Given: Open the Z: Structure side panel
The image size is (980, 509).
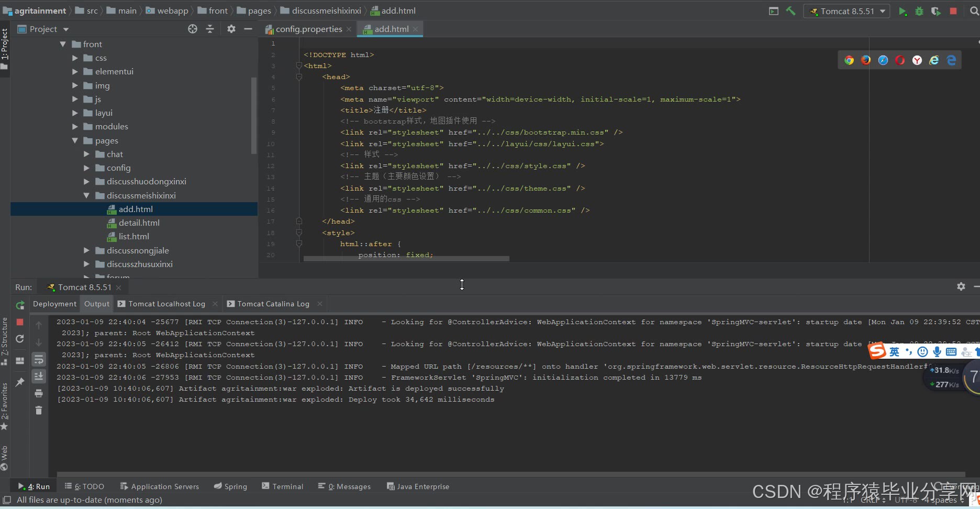Looking at the screenshot, I should tap(5, 341).
